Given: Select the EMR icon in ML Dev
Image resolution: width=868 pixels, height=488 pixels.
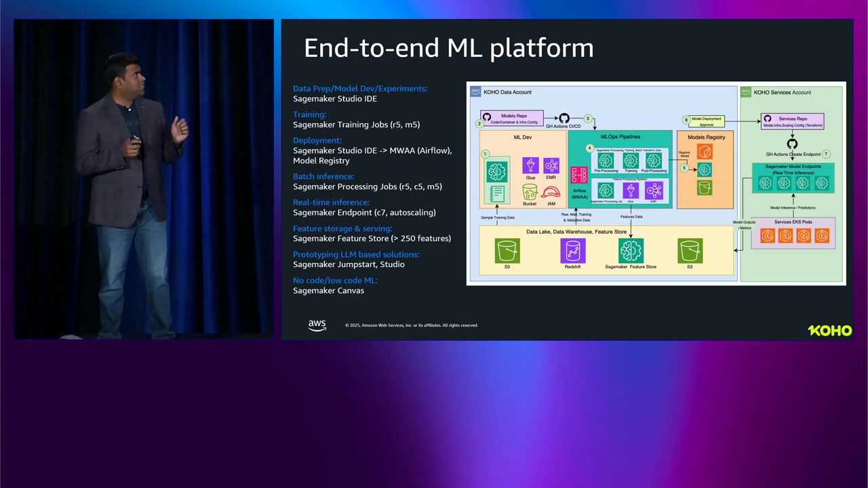Looking at the screenshot, I should 551,165.
